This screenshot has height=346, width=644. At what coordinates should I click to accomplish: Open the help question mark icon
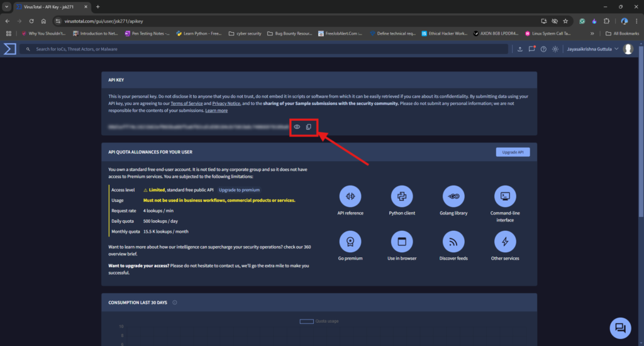(x=543, y=49)
